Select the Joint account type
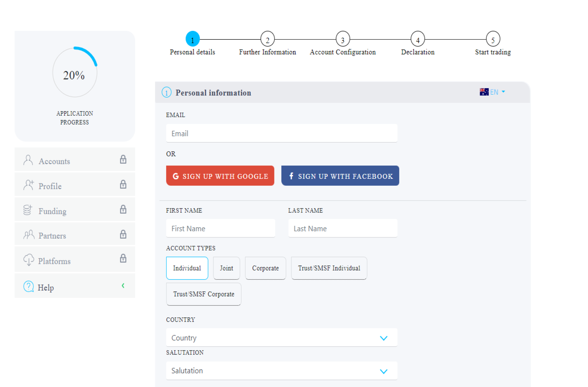 click(226, 268)
